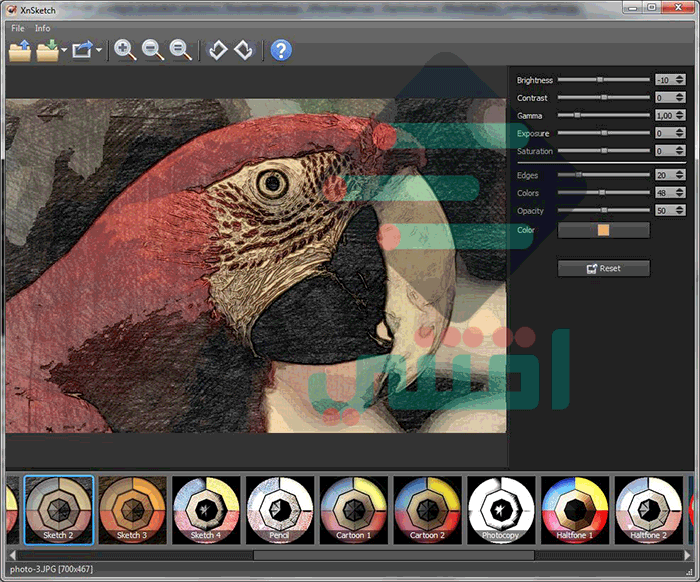
Task: Click the Zoom fit magnifier icon
Action: pyautogui.click(x=180, y=50)
